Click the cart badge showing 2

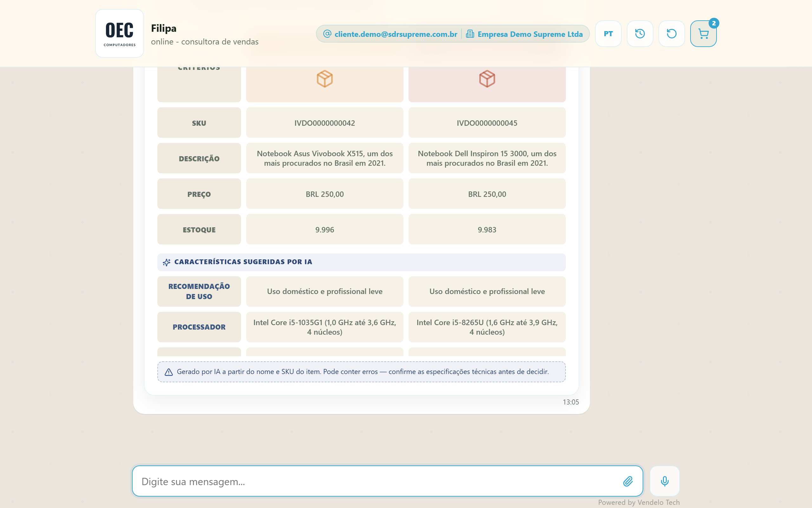pos(714,23)
